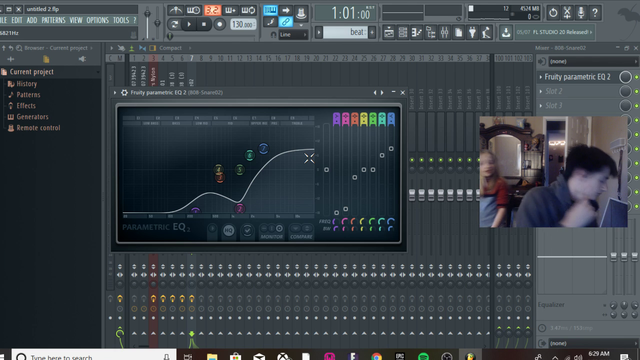Open the mixer output (none) dropdown
640x360 pixels.
click(592, 343)
